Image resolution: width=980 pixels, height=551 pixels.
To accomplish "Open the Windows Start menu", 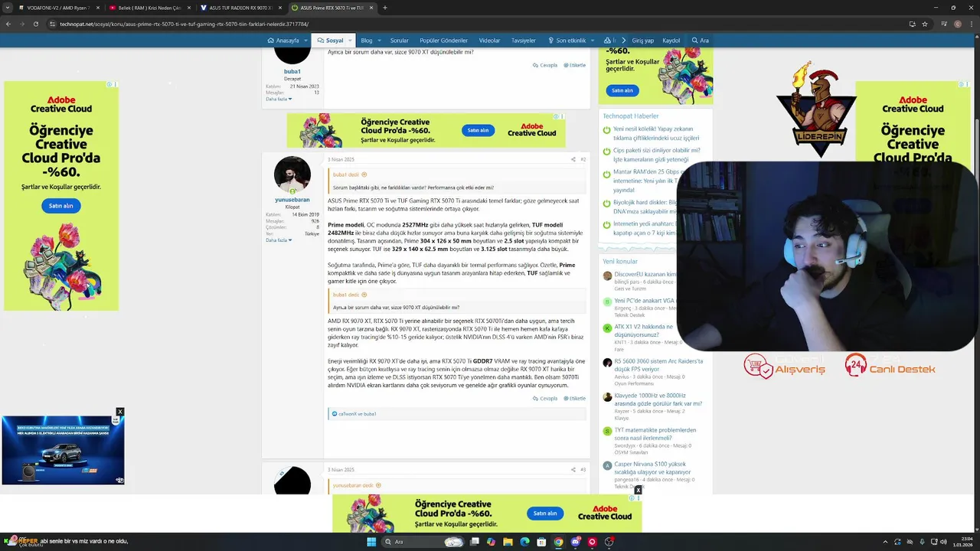I will point(371,542).
